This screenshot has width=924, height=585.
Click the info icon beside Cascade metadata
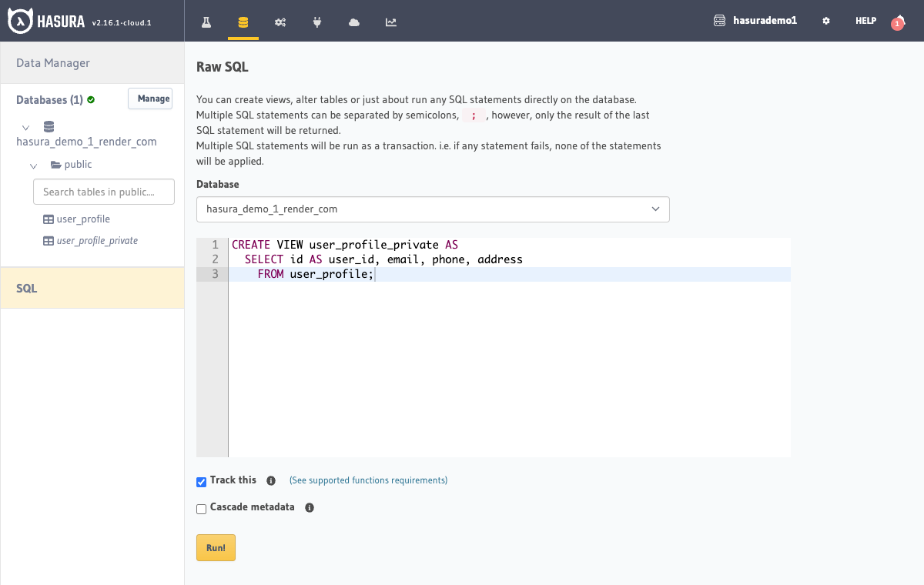[310, 508]
